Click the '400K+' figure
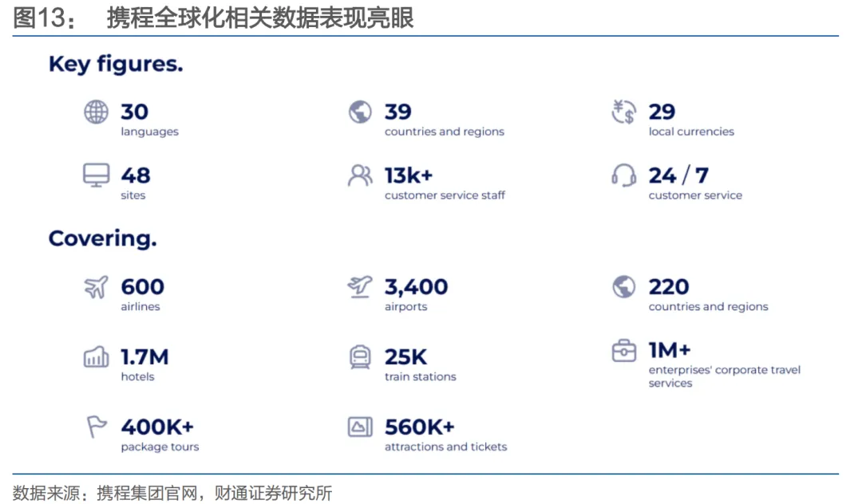This screenshot has width=862, height=504. click(157, 427)
